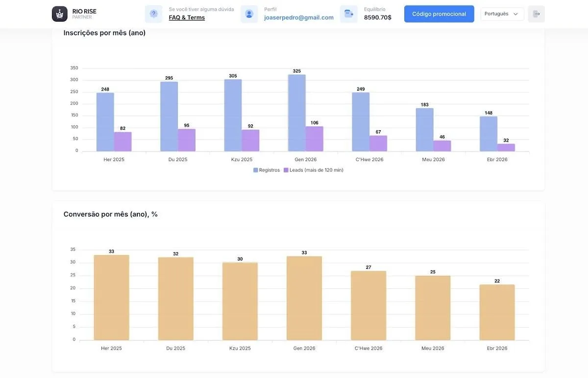
Task: Click the conversion bar for Her 2025
Action: tap(112, 298)
